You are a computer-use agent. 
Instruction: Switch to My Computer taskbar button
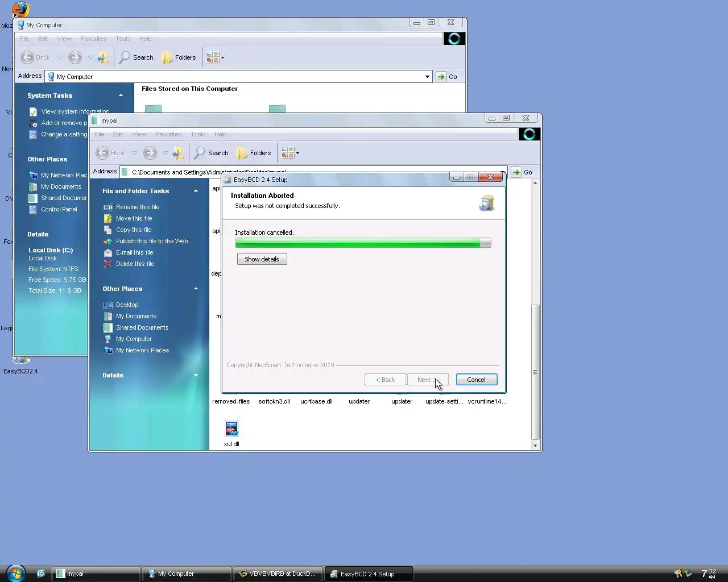(x=187, y=573)
